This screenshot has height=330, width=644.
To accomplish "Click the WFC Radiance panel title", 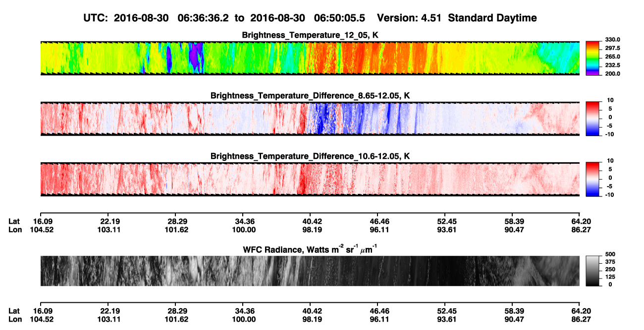I will 310,250.
